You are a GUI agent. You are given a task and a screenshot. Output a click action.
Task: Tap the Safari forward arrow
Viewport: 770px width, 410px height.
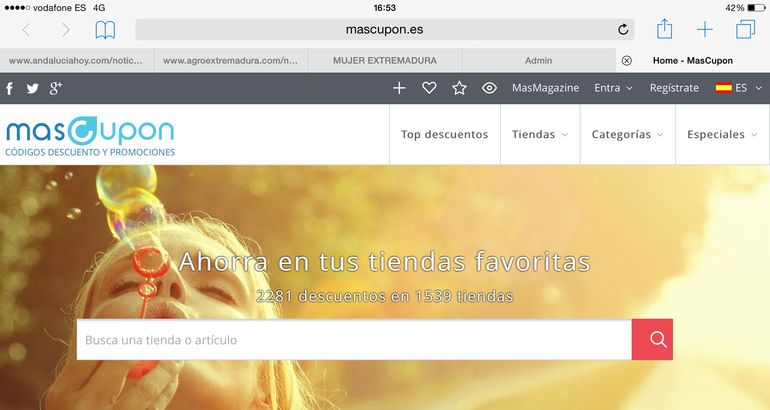click(x=66, y=30)
